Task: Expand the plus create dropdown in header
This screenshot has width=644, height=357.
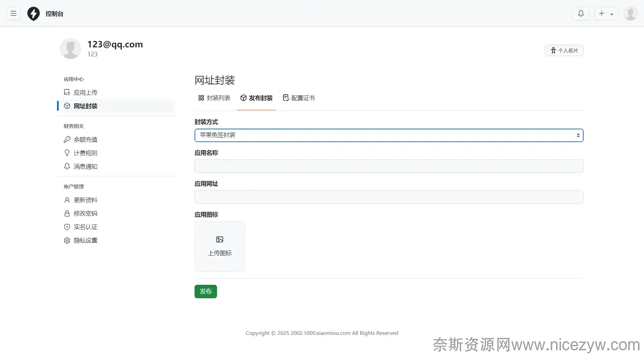Action: coord(606,13)
